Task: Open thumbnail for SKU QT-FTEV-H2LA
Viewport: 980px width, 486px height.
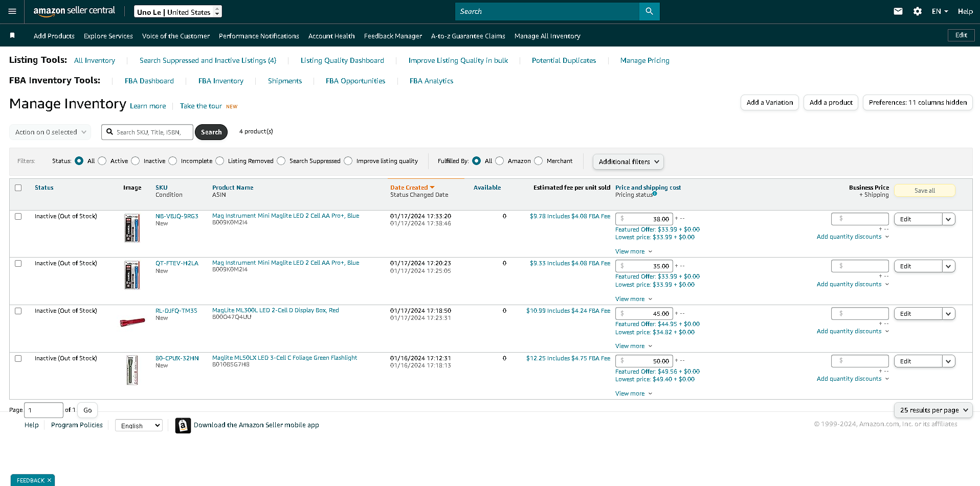Action: point(132,275)
